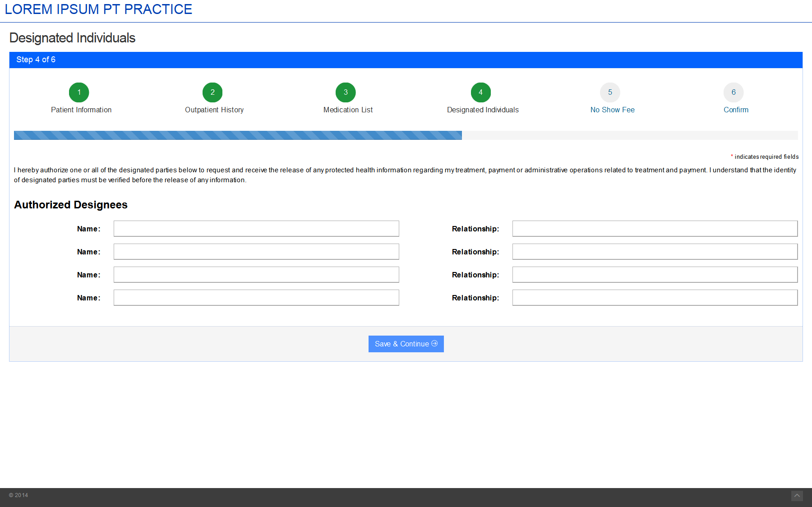Click the scroll-to-top arrow in footer
This screenshot has width=812, height=507.
797,496
